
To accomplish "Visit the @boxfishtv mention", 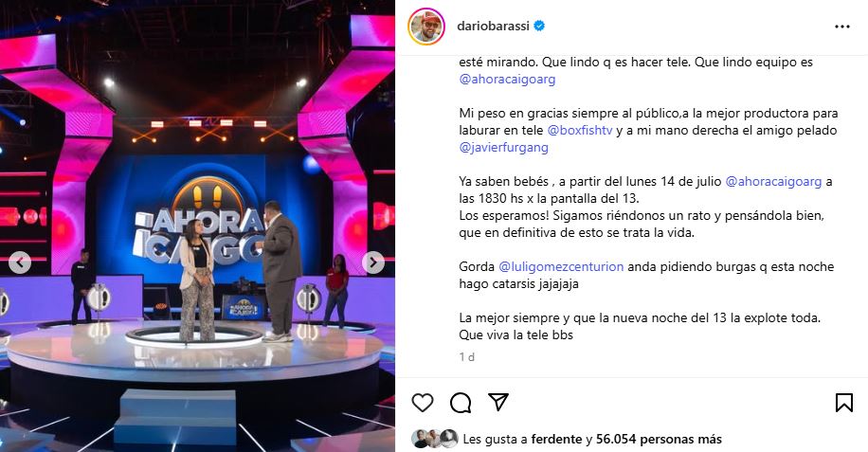I will click(580, 131).
